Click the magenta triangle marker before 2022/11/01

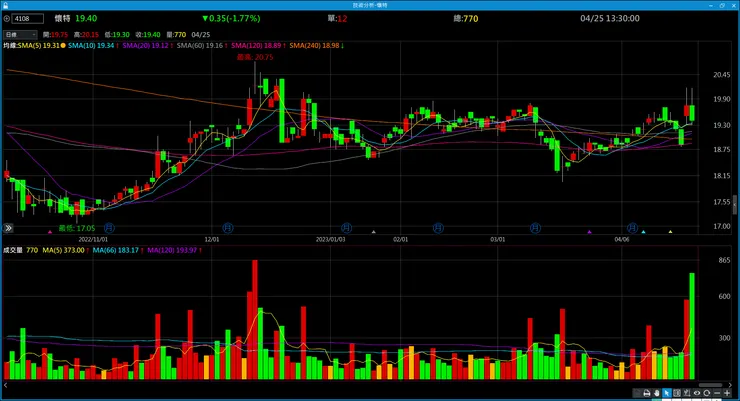pos(50,232)
